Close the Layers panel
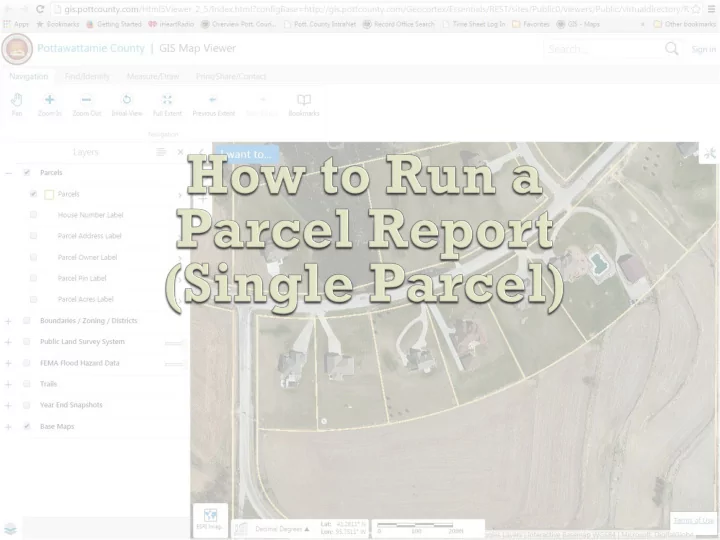Image resolution: width=720 pixels, height=540 pixels. click(x=180, y=152)
